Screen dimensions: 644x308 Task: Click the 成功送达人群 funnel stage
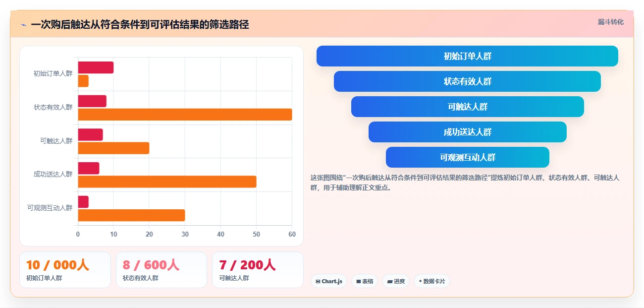click(x=467, y=132)
